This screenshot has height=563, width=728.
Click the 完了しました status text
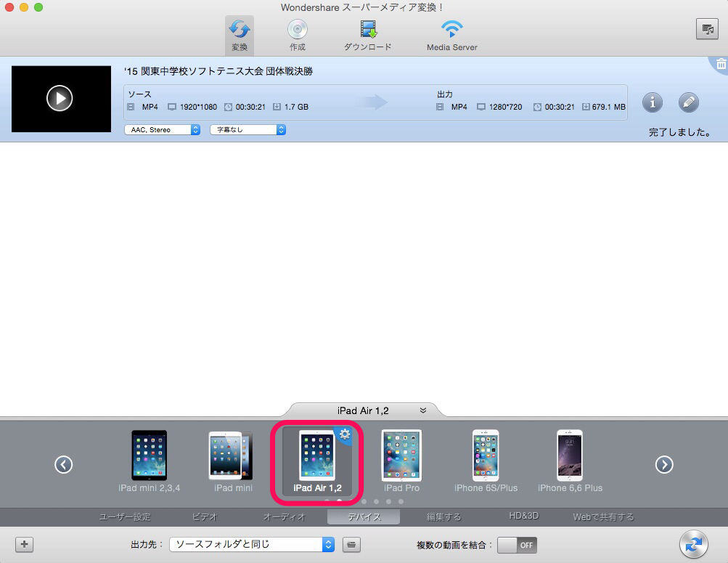(x=679, y=132)
